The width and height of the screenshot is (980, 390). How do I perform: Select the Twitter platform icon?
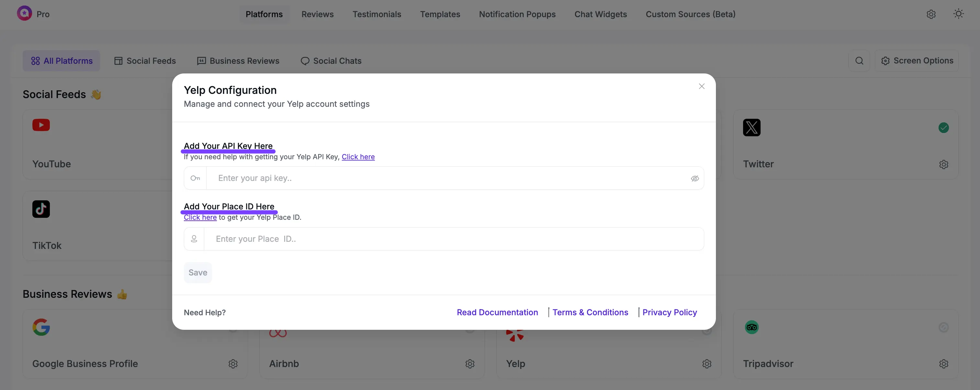(x=752, y=128)
